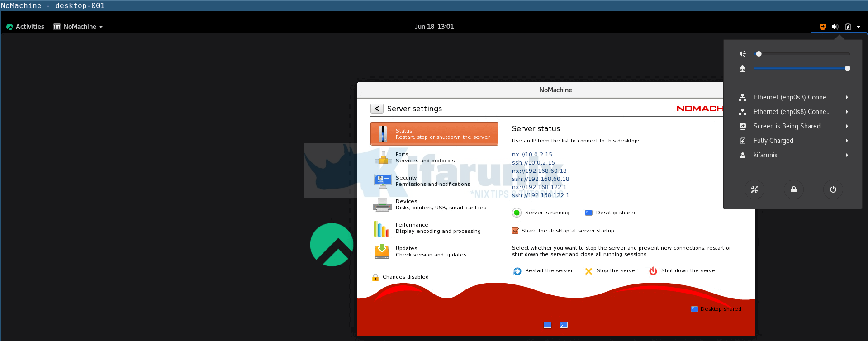Click the volume speaker tray icon
868x341 pixels.
tap(835, 27)
